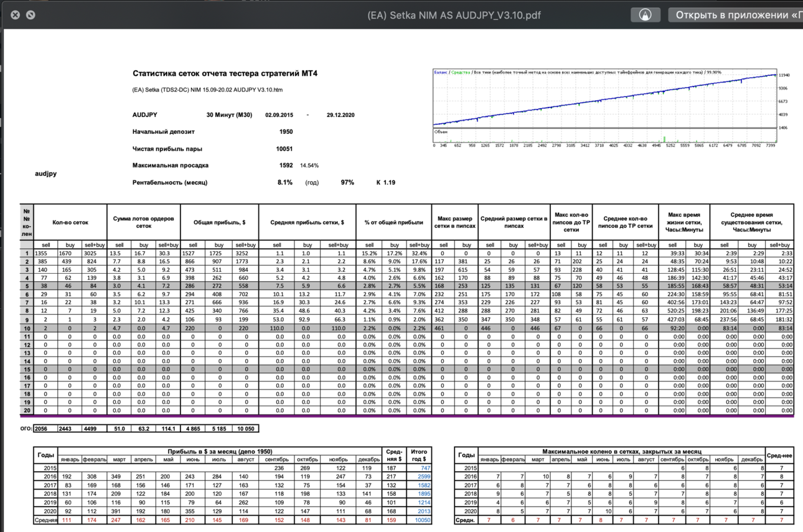Click the percentage cell '17.6%' in row 2
The height and width of the screenshot is (532, 803).
coord(420,262)
